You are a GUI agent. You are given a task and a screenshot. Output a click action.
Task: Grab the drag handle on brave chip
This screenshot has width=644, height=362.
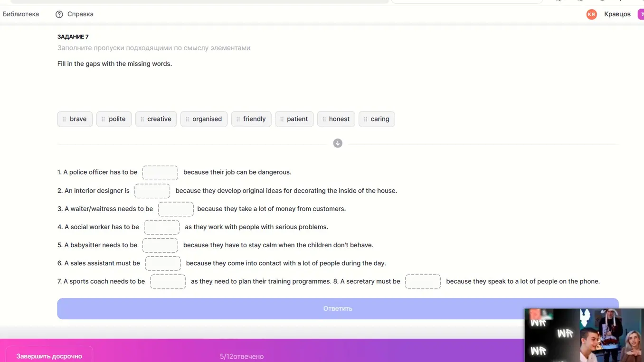pyautogui.click(x=64, y=119)
